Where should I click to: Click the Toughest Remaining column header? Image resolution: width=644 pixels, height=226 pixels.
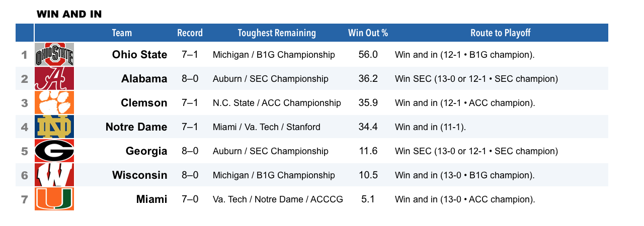click(277, 33)
